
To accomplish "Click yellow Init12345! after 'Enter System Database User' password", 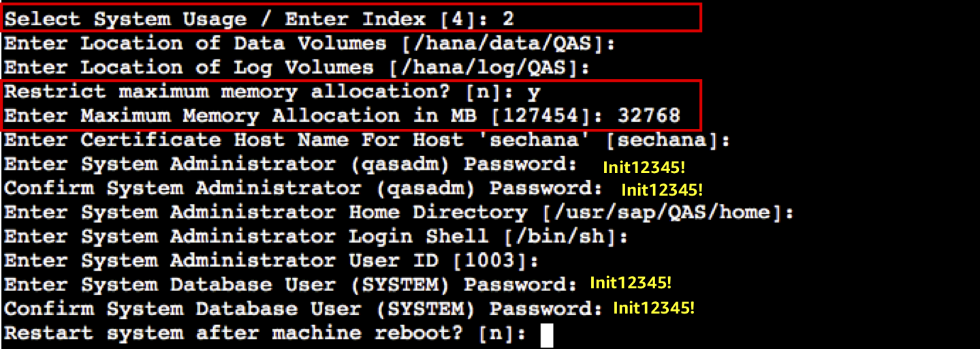I will pos(631,283).
